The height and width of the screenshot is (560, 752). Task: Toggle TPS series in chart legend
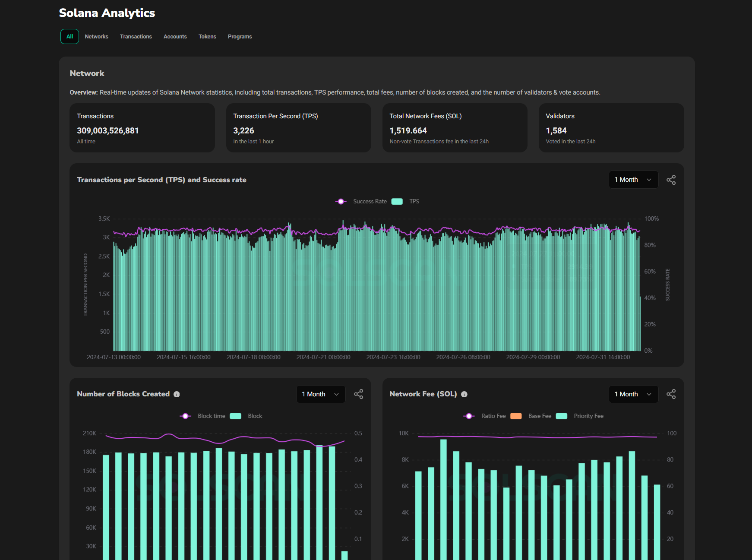pyautogui.click(x=405, y=202)
